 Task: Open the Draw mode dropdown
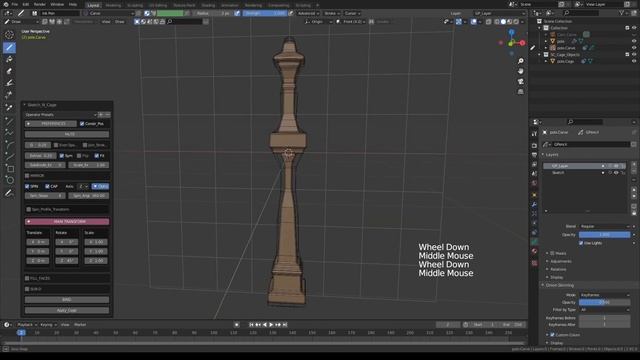click(x=21, y=22)
